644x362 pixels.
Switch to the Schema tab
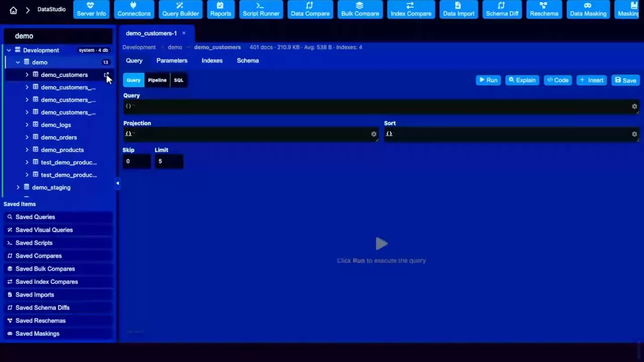tap(248, 60)
